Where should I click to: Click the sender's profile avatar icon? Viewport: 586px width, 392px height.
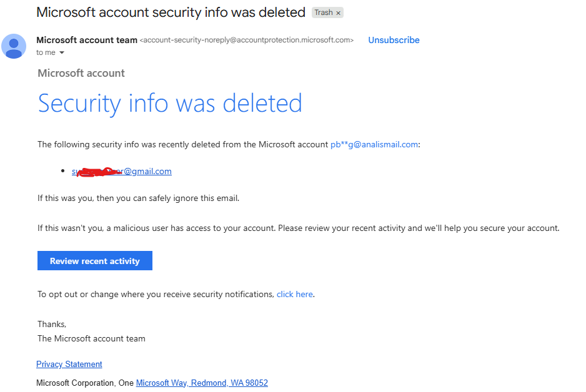[x=14, y=46]
